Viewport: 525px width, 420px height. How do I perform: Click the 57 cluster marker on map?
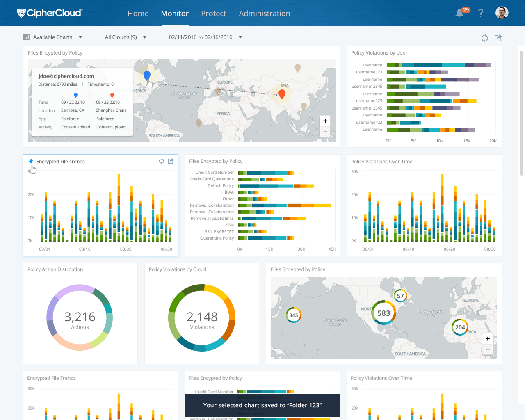coord(400,296)
